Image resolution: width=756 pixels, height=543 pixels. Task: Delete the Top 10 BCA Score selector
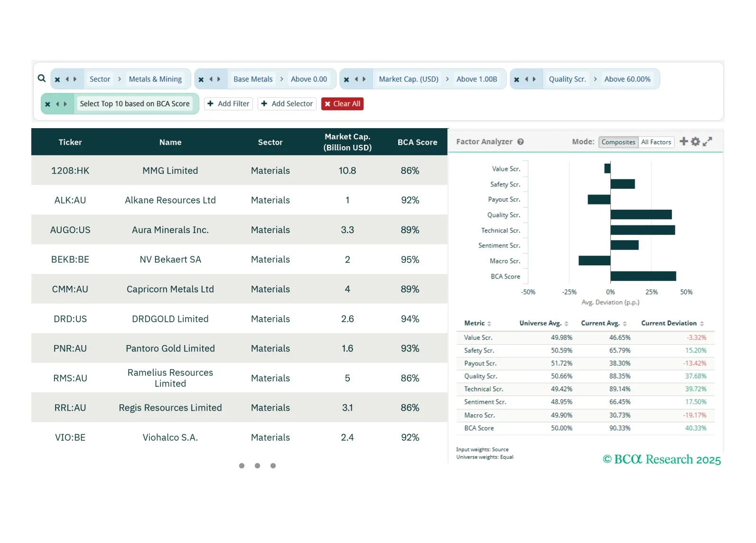tap(47, 104)
